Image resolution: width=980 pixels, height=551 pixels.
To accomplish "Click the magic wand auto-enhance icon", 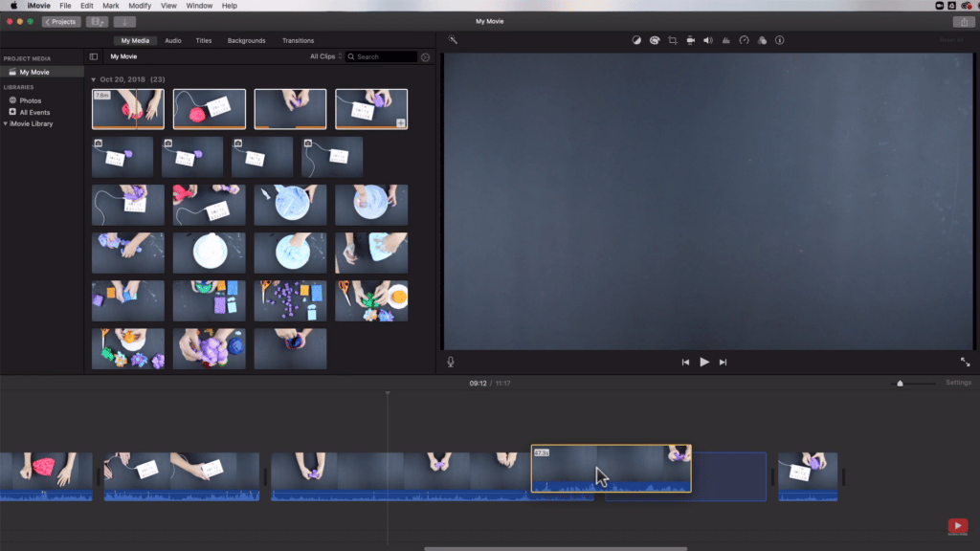I will 453,40.
